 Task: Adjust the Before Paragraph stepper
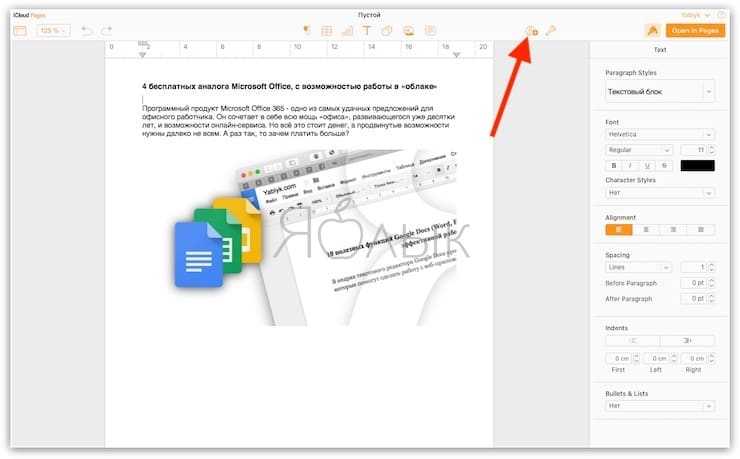pyautogui.click(x=712, y=283)
